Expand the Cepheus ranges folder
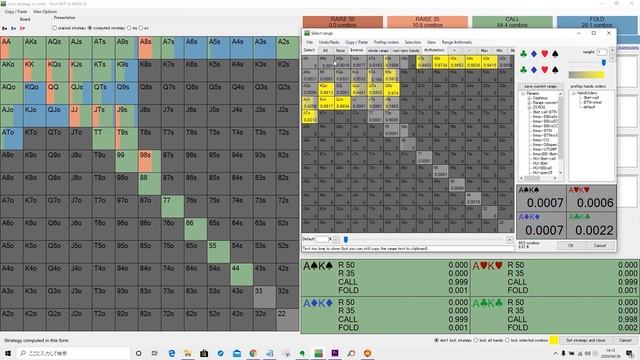This screenshot has height=360, width=640. (x=529, y=98)
